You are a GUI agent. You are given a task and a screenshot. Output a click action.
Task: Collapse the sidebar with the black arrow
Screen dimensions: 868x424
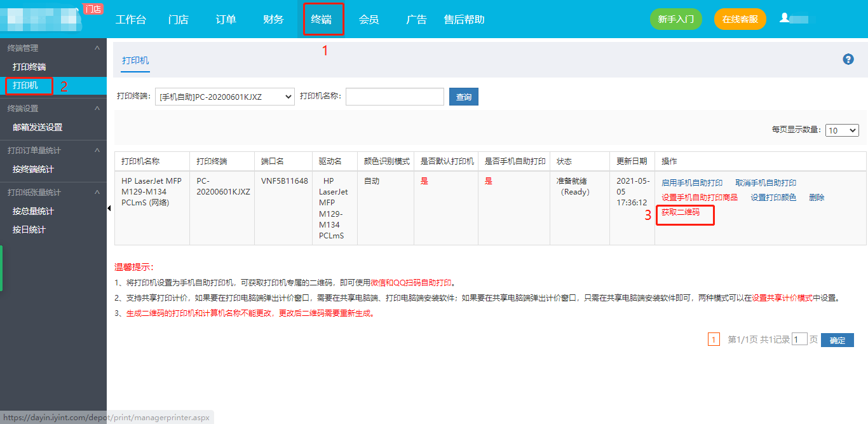109,208
